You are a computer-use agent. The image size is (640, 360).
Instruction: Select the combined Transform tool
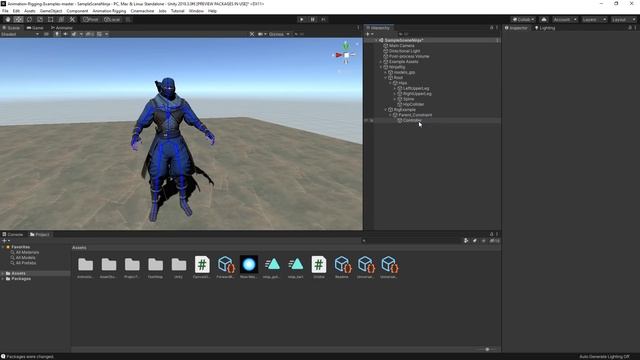click(61, 20)
